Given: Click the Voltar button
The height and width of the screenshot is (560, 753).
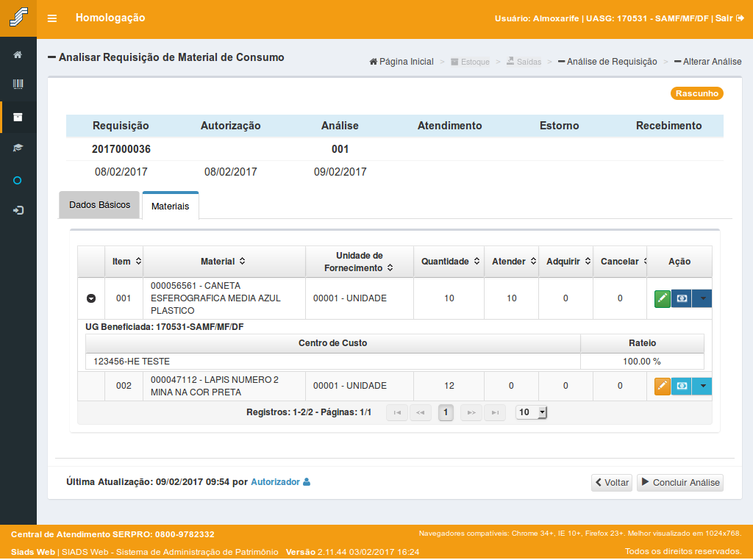Looking at the screenshot, I should [612, 482].
